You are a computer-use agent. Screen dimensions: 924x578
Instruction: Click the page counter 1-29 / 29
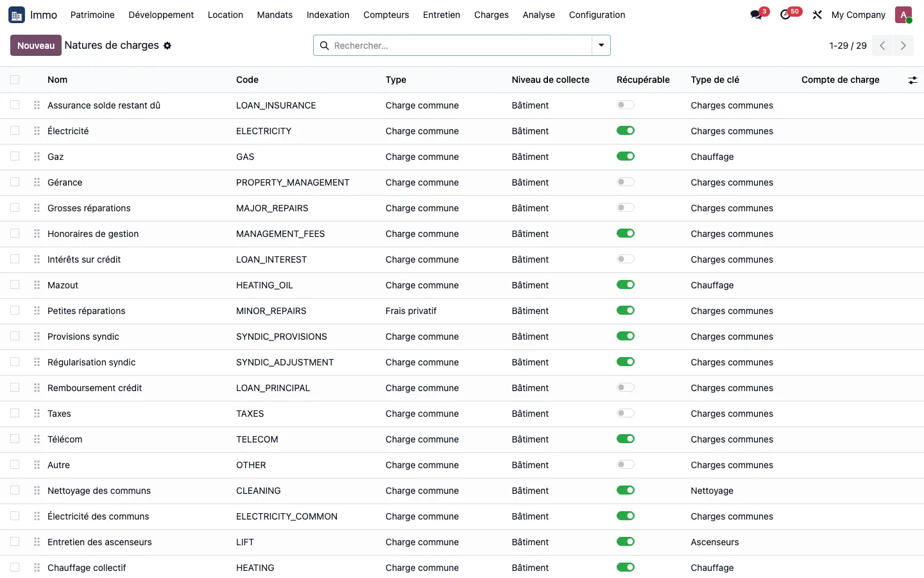[x=848, y=46]
